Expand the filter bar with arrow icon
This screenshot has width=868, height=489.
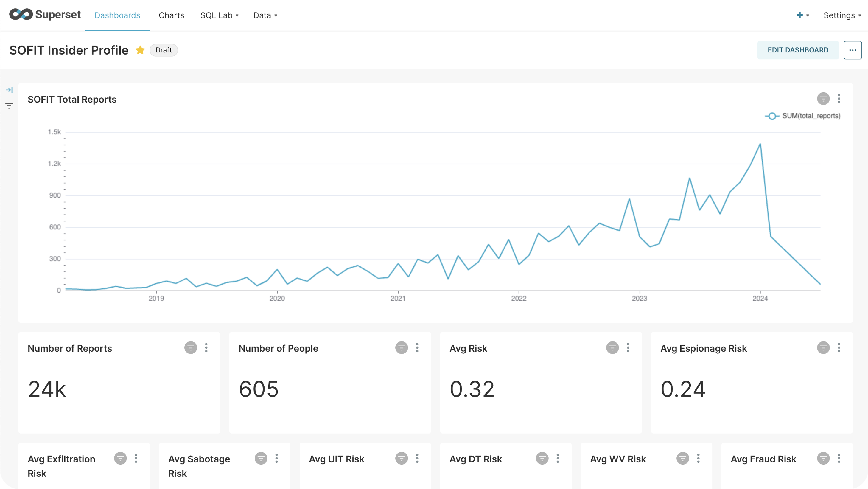click(x=9, y=90)
